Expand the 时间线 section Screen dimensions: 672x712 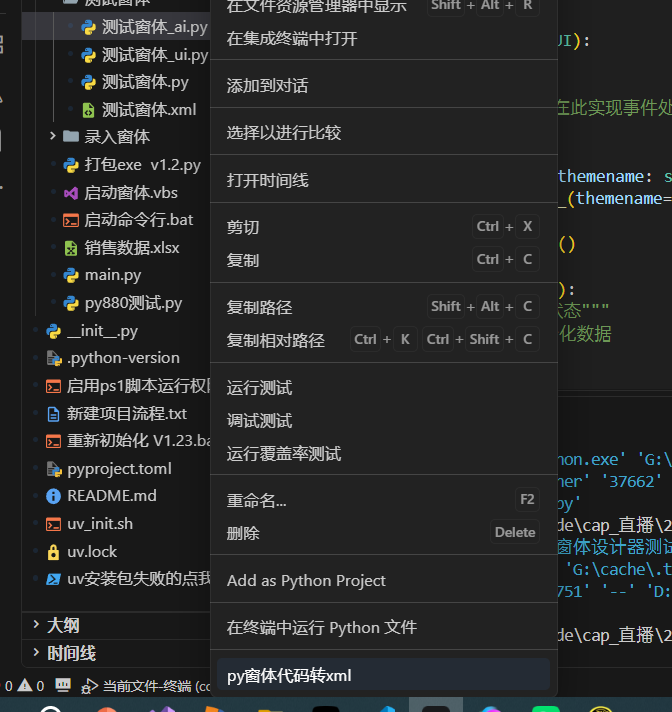point(36,653)
